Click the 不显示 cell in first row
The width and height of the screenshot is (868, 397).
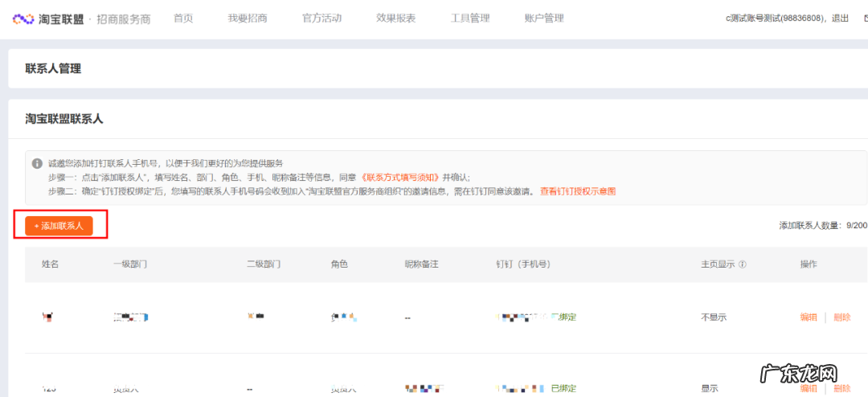pyautogui.click(x=714, y=317)
